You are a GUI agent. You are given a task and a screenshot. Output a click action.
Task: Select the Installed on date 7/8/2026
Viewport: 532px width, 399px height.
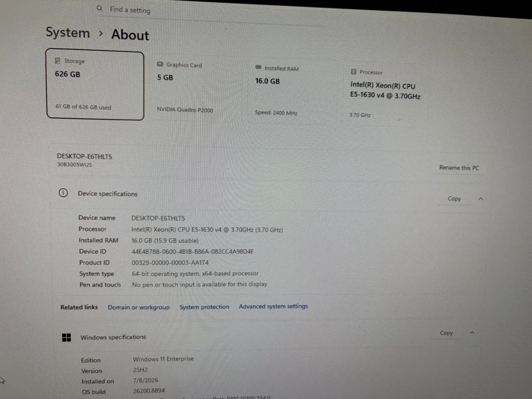click(146, 380)
